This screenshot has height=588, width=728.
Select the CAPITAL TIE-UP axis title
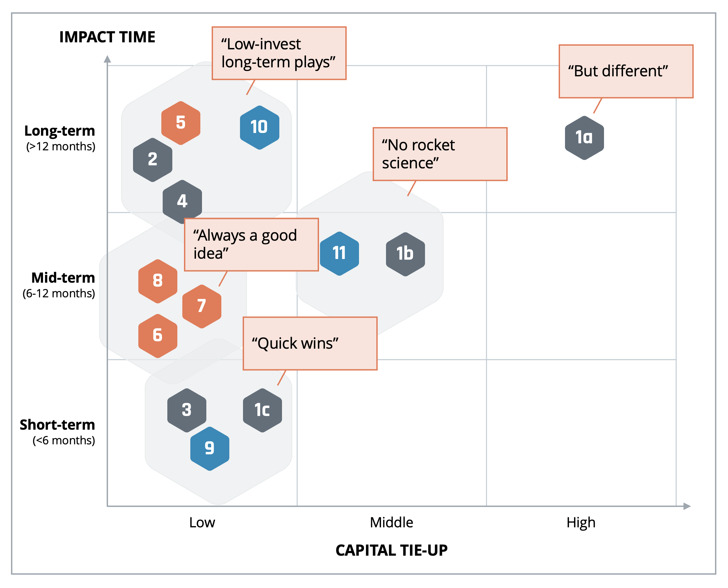coord(392,550)
